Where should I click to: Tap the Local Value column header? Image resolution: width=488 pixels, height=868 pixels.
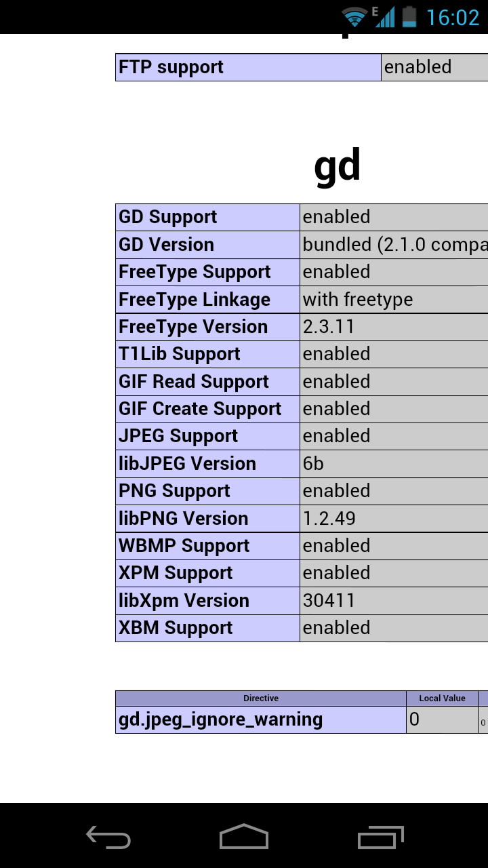(x=442, y=698)
